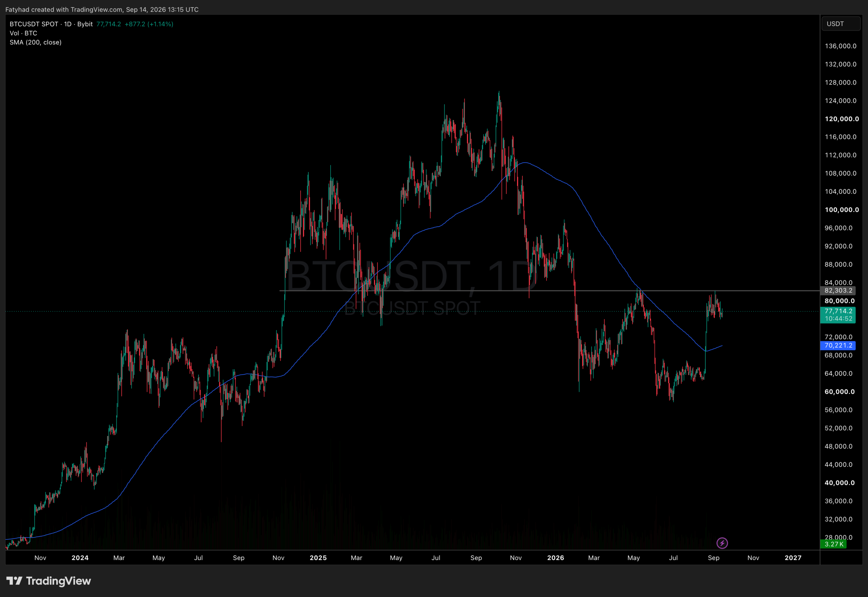Click the blue 70,221.2 SMA price label
The image size is (868, 597).
click(x=838, y=345)
